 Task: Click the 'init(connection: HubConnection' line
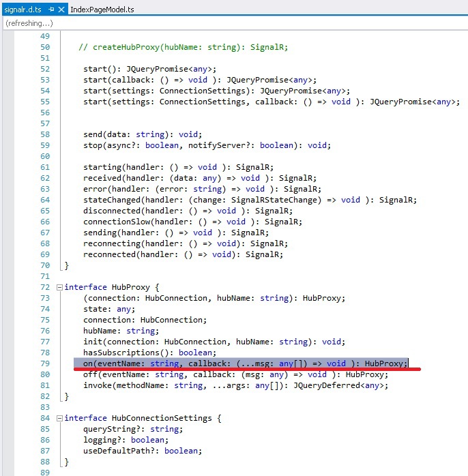214,342
